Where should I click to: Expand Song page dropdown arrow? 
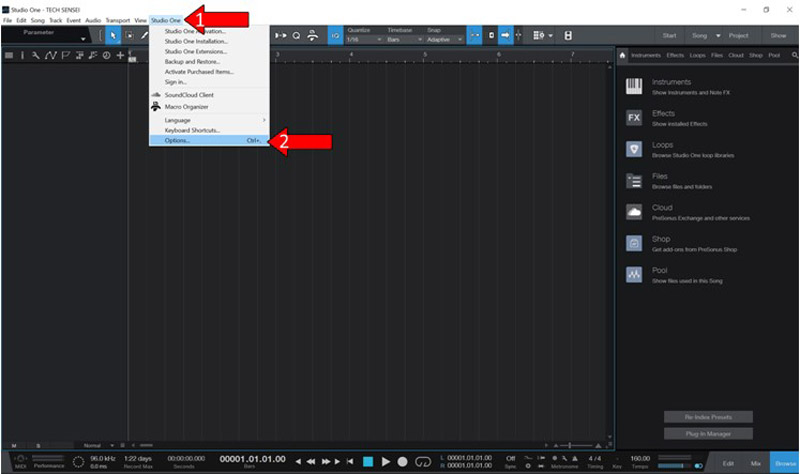718,36
